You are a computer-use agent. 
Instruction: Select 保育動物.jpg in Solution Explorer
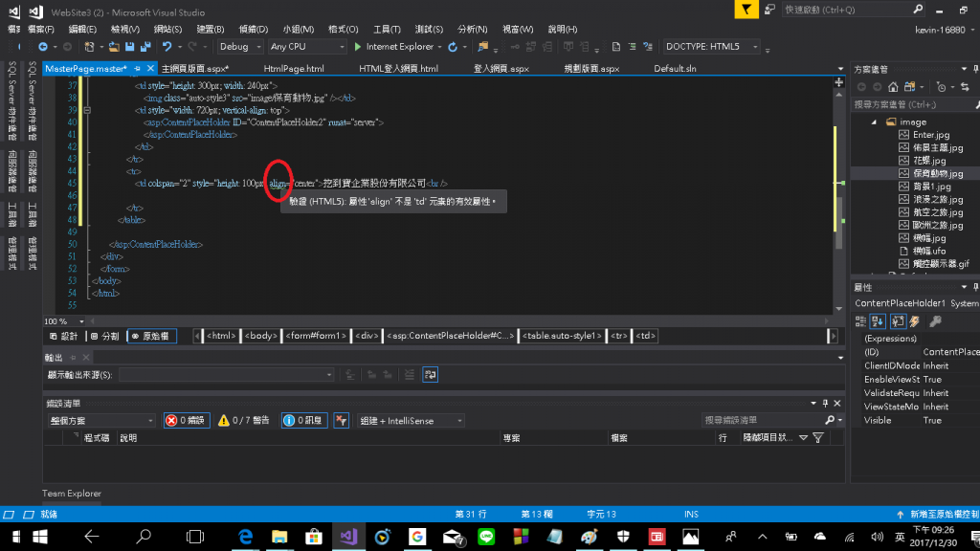[x=938, y=174]
